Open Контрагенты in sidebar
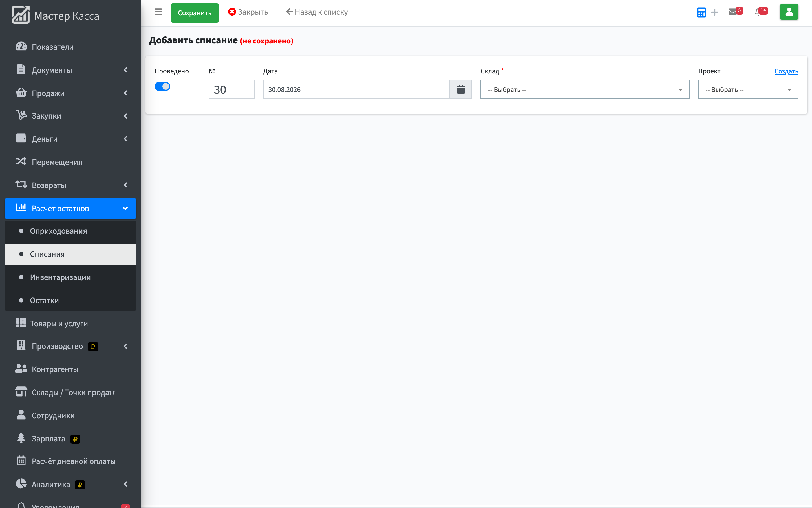Image resolution: width=812 pixels, height=508 pixels. (x=70, y=369)
